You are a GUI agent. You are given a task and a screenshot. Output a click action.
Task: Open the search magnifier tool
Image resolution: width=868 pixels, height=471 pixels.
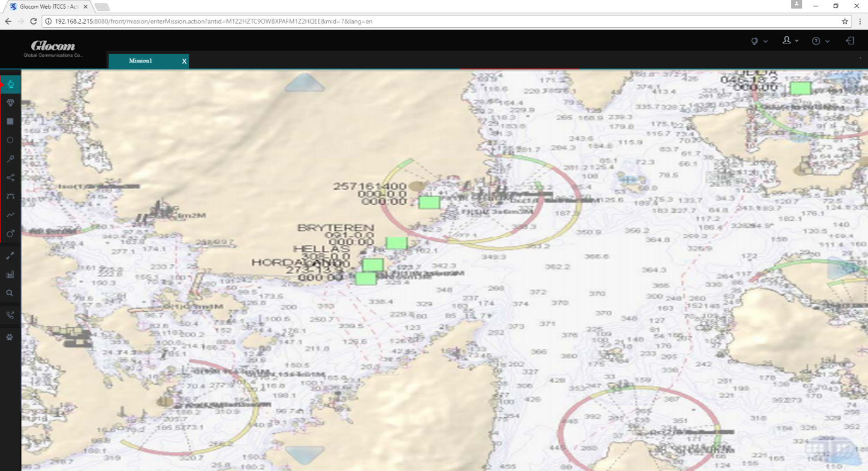[x=10, y=293]
